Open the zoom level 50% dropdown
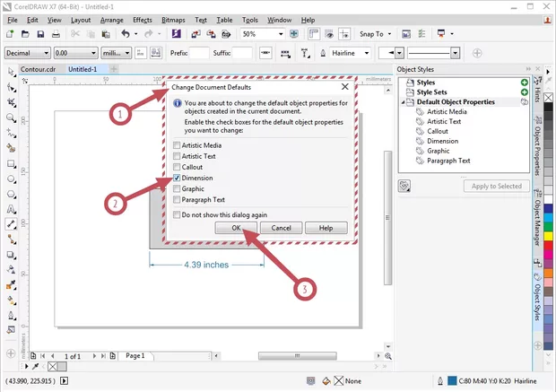Image resolution: width=556 pixels, height=392 pixels. tap(291, 34)
